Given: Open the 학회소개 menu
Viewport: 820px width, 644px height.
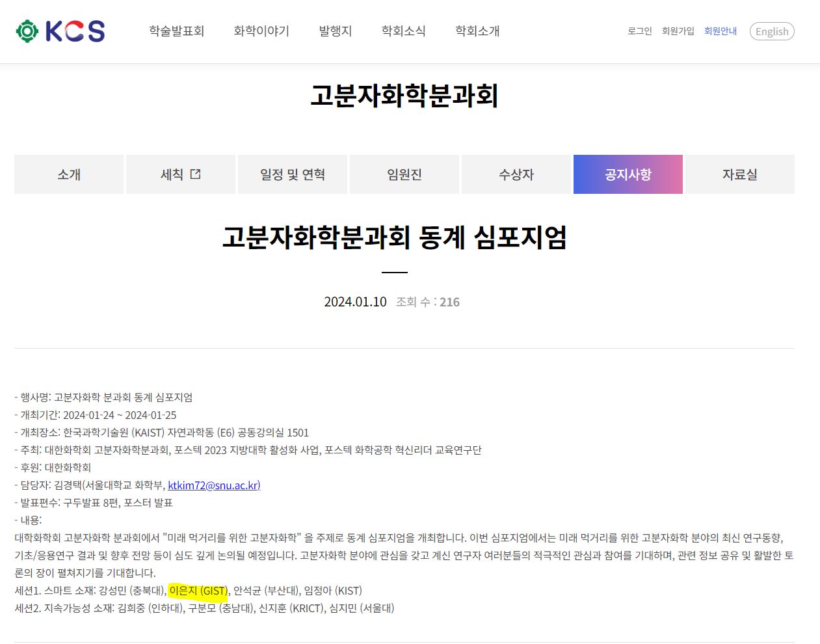Looking at the screenshot, I should 477,31.
